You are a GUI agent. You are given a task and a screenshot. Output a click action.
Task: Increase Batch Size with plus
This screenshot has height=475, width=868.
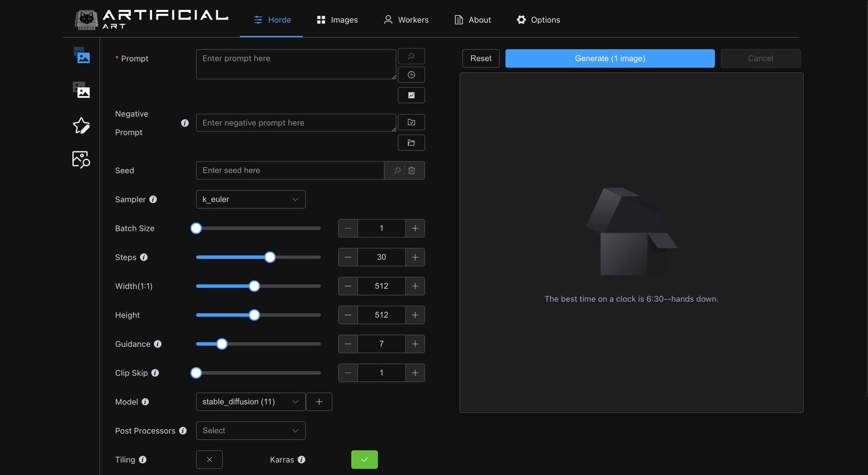415,228
